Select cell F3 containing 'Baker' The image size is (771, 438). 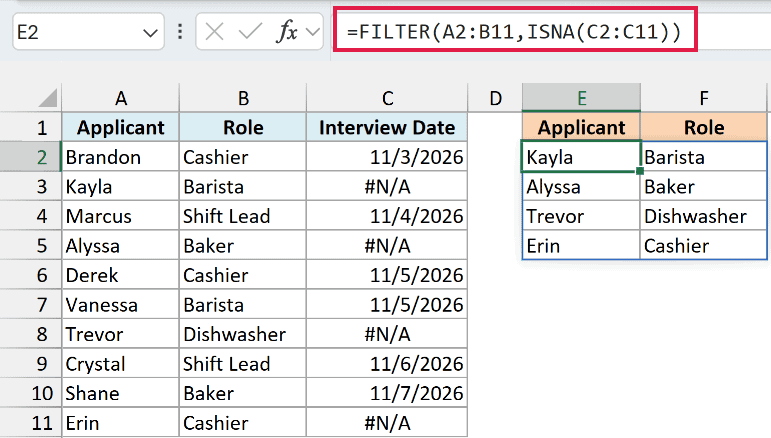704,187
